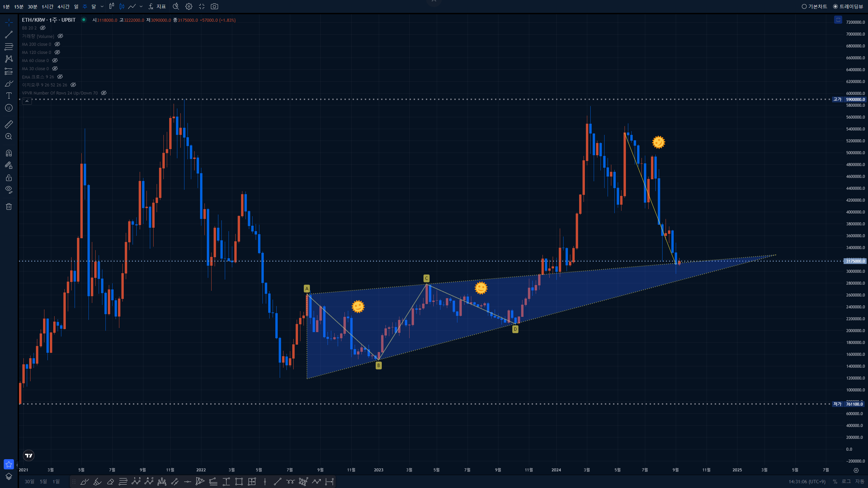Select the text annotation tool

point(9,96)
